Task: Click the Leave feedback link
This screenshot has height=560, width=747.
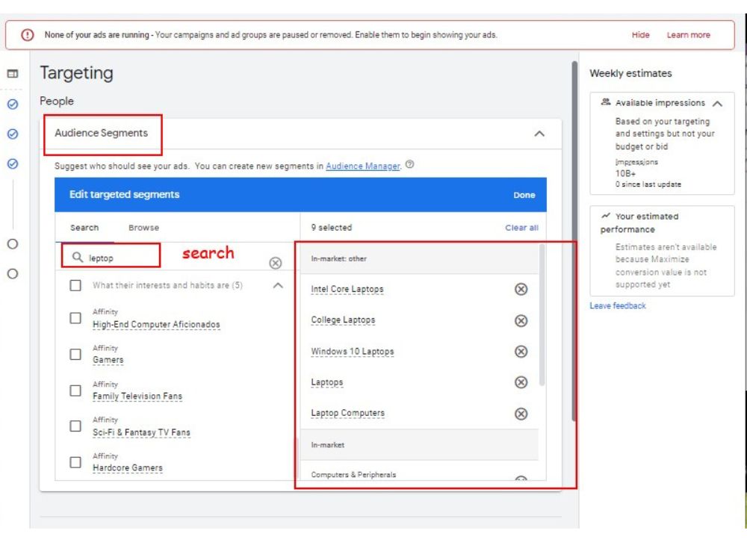Action: [x=618, y=305]
